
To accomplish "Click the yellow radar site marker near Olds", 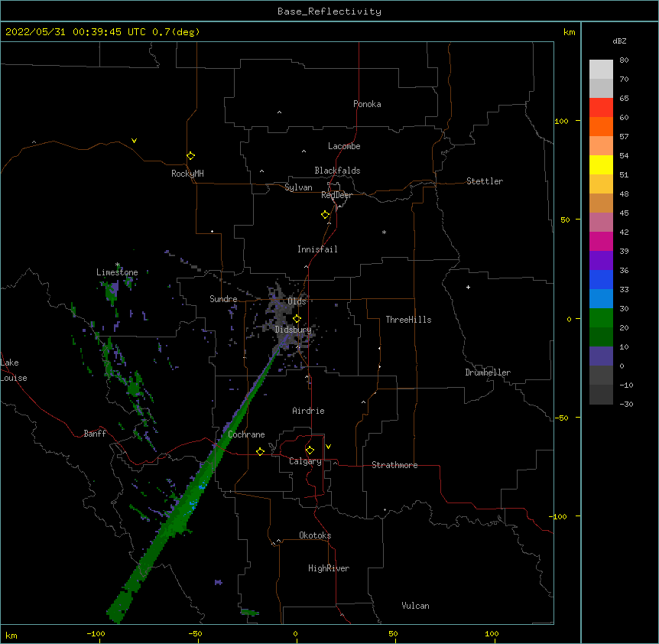I will tap(297, 319).
